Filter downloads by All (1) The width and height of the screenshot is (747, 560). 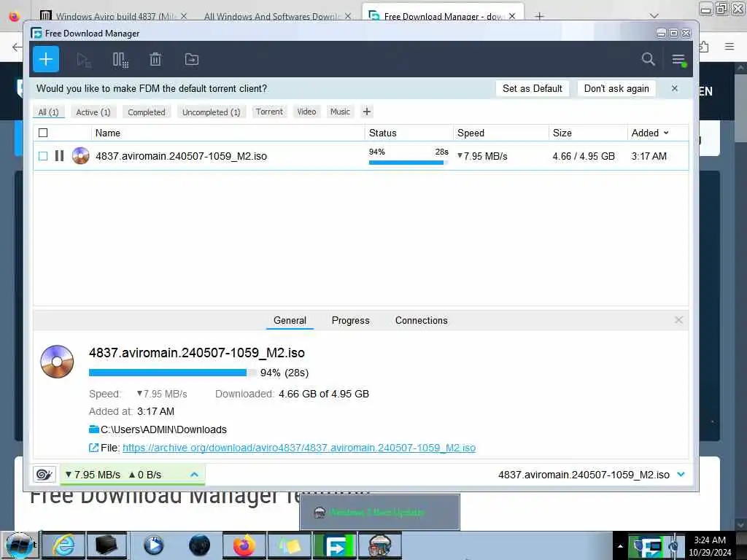(49, 112)
